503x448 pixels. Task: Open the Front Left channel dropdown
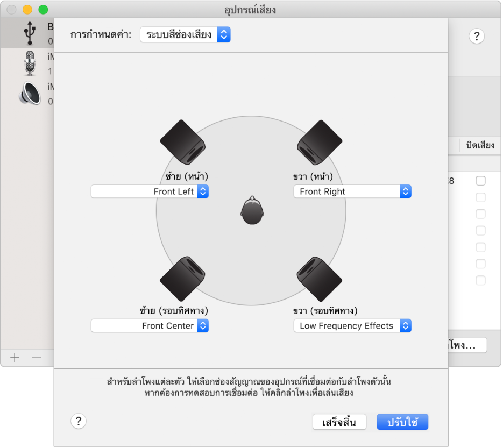(150, 191)
